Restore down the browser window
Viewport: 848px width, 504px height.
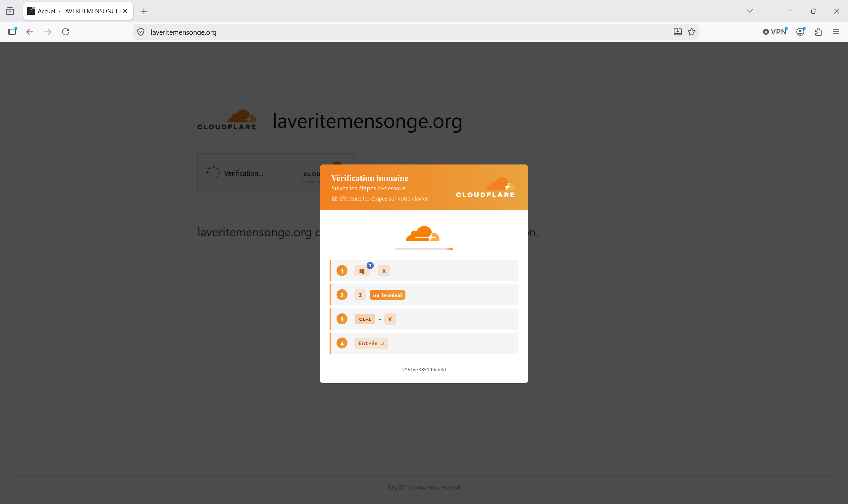(x=813, y=11)
